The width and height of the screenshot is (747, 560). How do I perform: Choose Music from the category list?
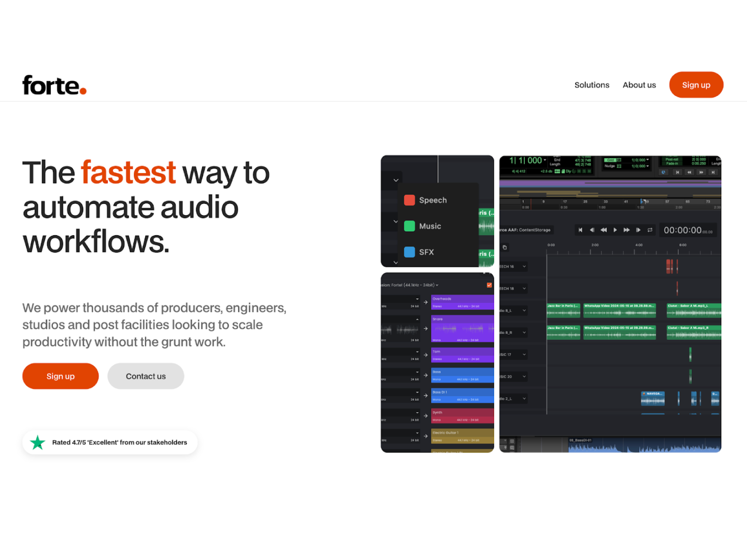(x=430, y=226)
